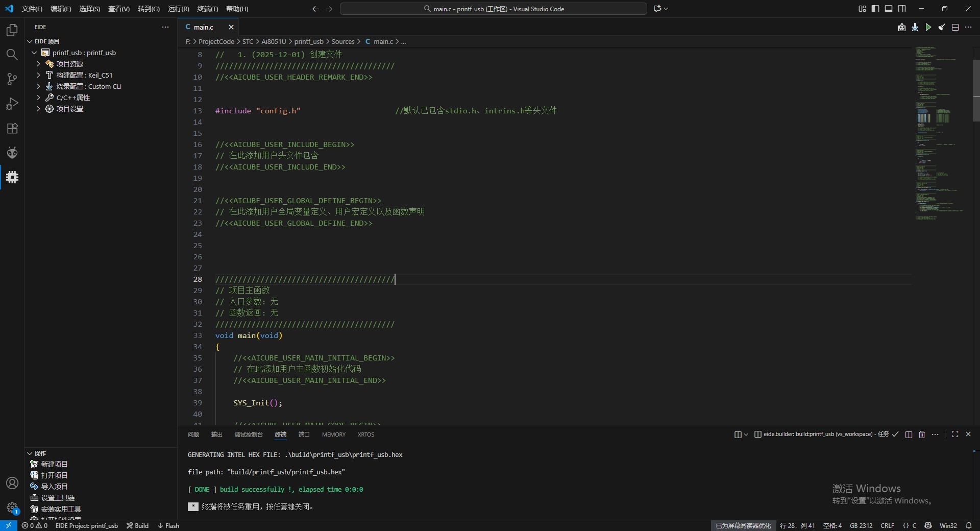This screenshot has width=980, height=531.
Task: Click 新建项目 in operations list
Action: pos(54,464)
